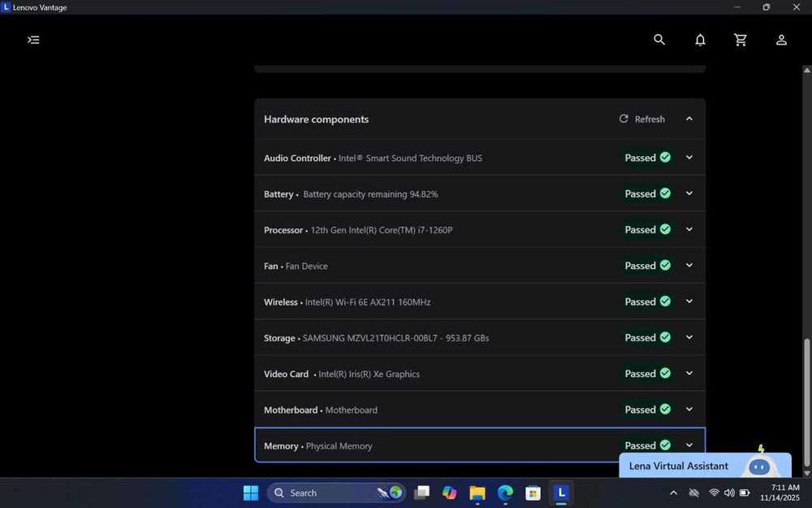The height and width of the screenshot is (508, 812).
Task: Select the 'Intel® Smart Sound Technology BUS' text
Action: tap(410, 158)
